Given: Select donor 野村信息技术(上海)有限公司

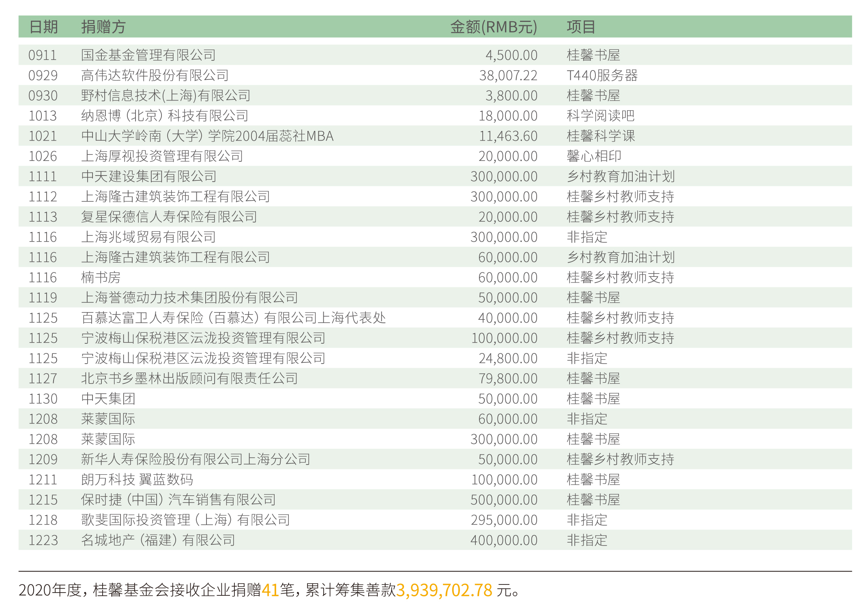Looking at the screenshot, I should [x=166, y=95].
